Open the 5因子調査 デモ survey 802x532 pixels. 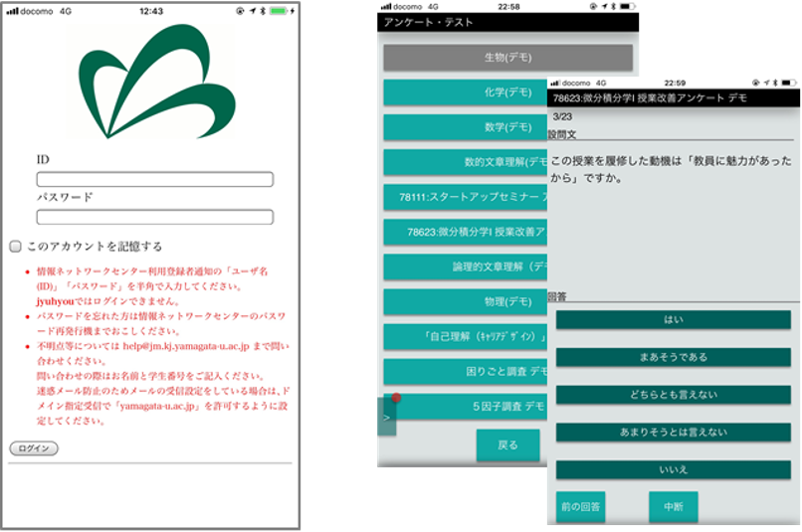tap(466, 407)
